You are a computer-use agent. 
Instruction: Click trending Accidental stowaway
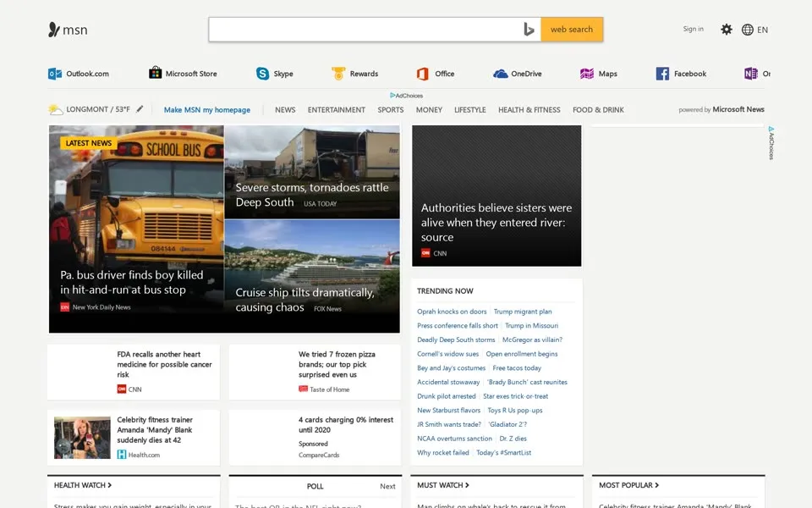[x=448, y=382]
